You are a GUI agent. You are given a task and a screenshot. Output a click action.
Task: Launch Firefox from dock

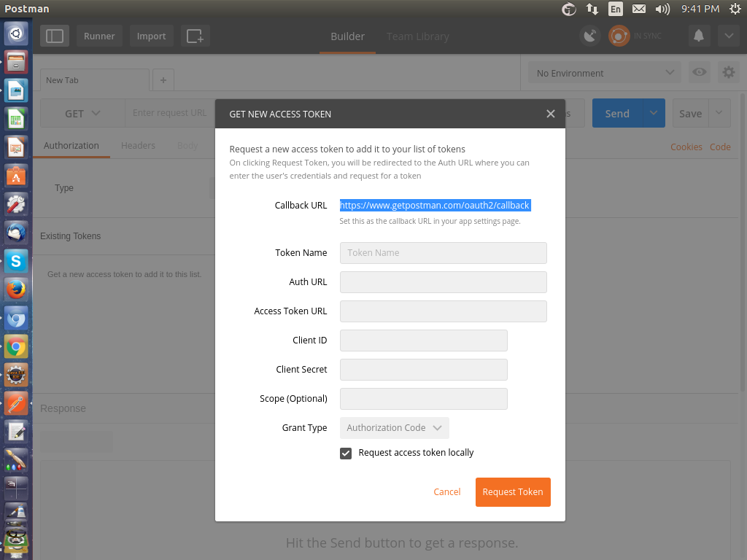(16, 289)
